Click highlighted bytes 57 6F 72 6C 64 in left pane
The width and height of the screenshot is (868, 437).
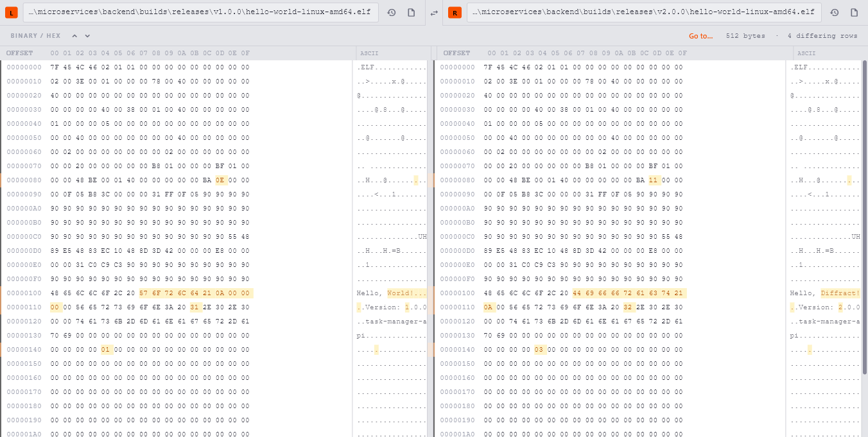click(170, 293)
